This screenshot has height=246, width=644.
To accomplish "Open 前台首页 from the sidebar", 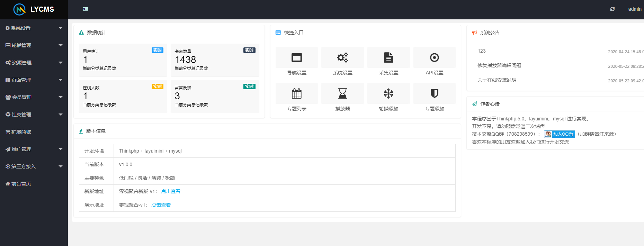I will (x=34, y=184).
